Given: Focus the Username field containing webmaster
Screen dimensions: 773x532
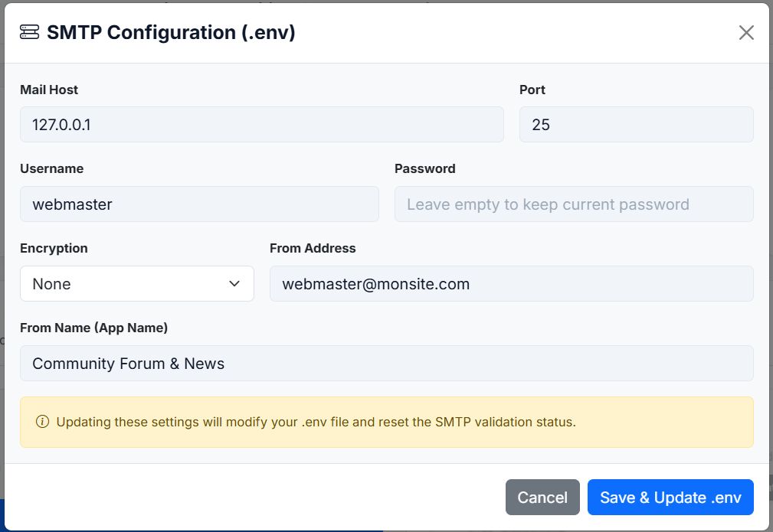Looking at the screenshot, I should pyautogui.click(x=199, y=204).
